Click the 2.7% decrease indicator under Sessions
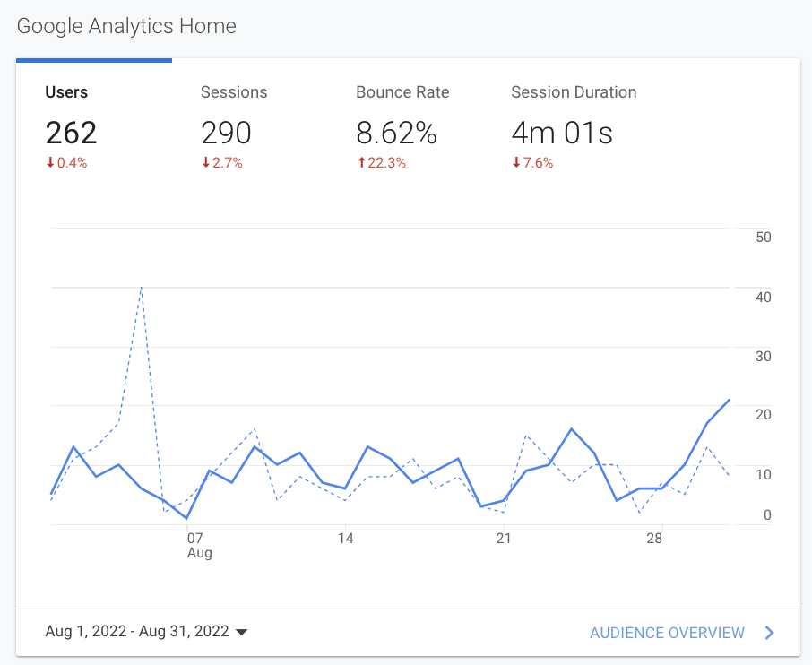Image resolution: width=812 pixels, height=665 pixels. point(222,162)
